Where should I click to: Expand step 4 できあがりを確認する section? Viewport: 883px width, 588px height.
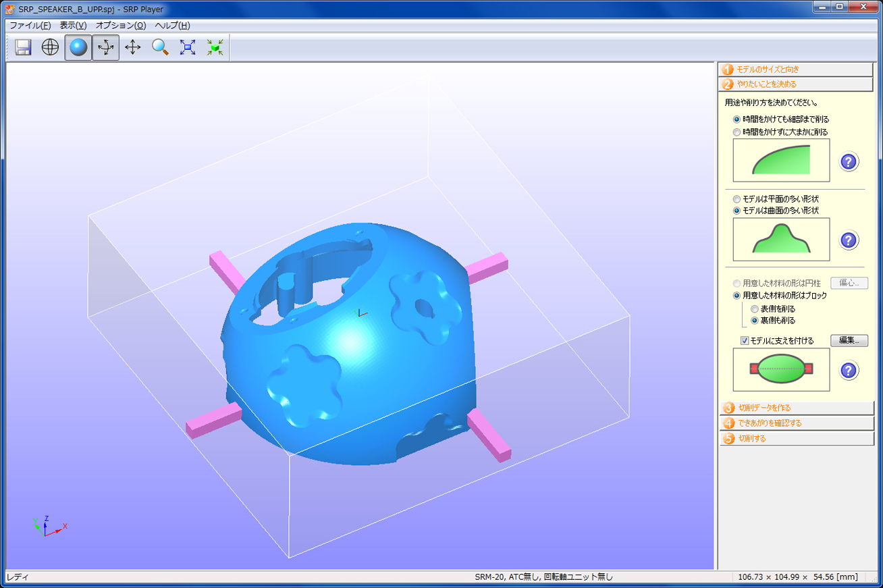click(797, 423)
